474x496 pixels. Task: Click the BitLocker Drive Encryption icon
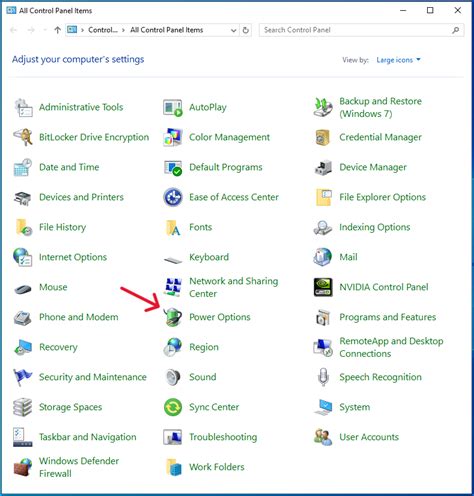coord(23,137)
